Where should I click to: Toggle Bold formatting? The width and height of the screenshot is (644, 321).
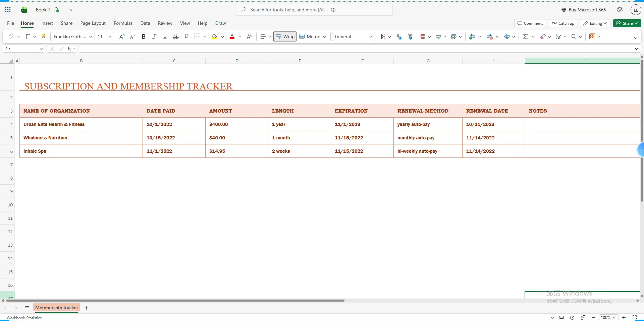coord(144,37)
